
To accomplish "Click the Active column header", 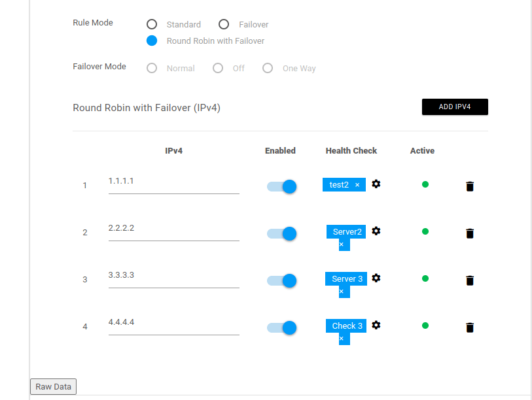I will (422, 151).
